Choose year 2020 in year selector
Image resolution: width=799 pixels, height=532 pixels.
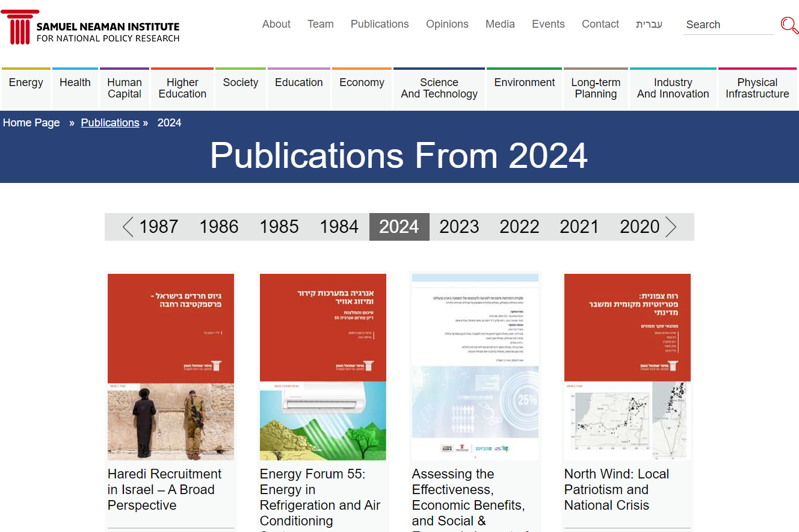(x=640, y=227)
